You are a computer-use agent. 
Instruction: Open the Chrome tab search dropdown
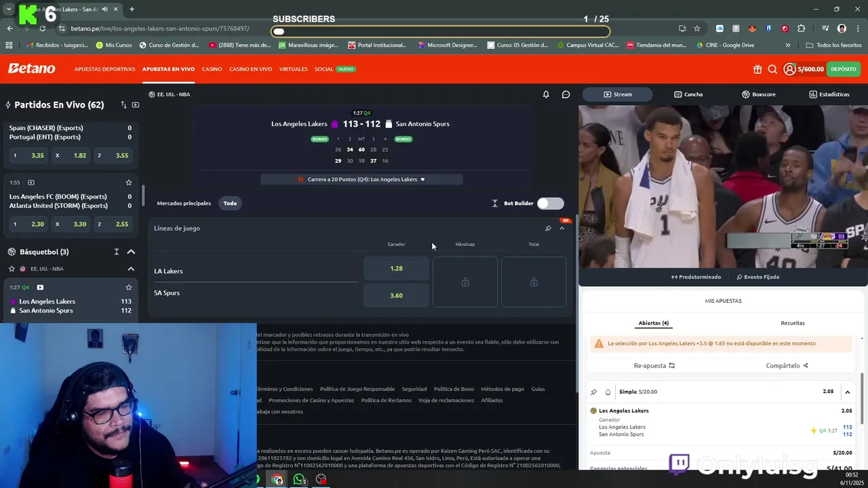[9, 9]
